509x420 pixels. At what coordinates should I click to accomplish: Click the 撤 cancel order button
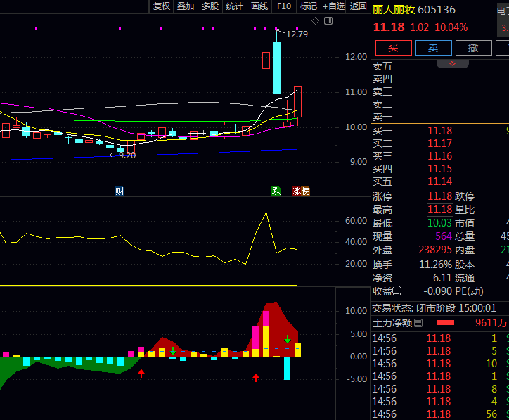point(473,48)
